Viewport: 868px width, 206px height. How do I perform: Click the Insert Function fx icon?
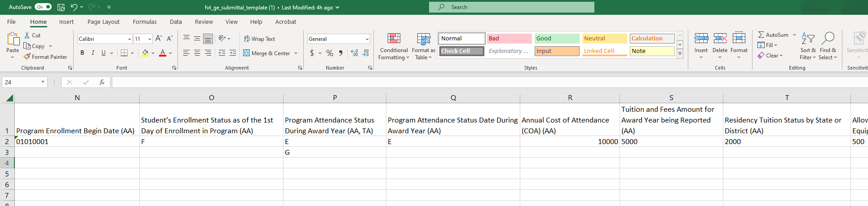click(x=102, y=82)
